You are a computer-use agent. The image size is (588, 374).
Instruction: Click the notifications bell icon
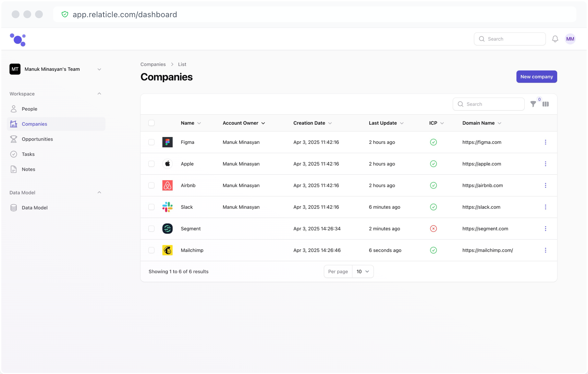click(x=555, y=39)
